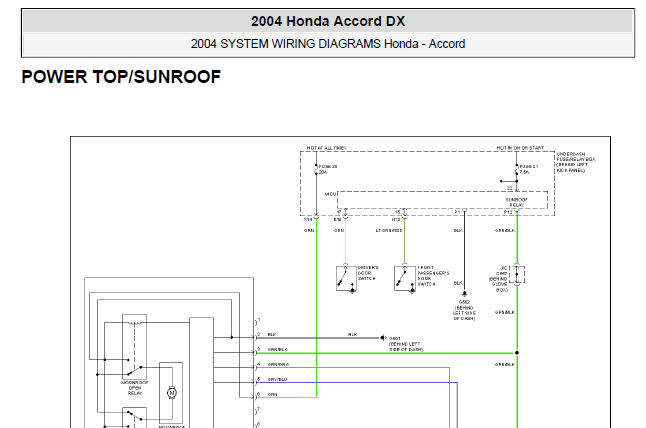Click the J/C C467 behind glove box label

499,279
